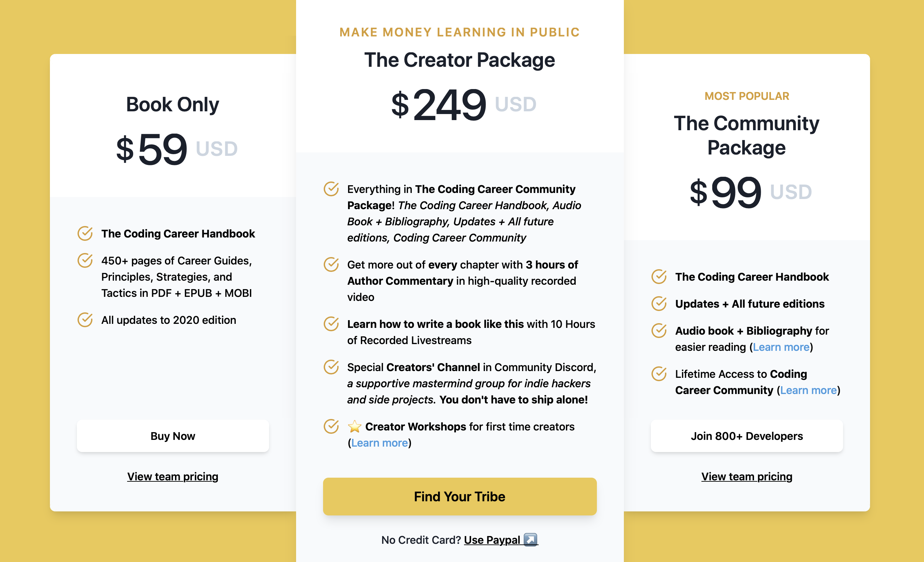
Task: Open View team pricing under Community Package
Action: pos(747,476)
